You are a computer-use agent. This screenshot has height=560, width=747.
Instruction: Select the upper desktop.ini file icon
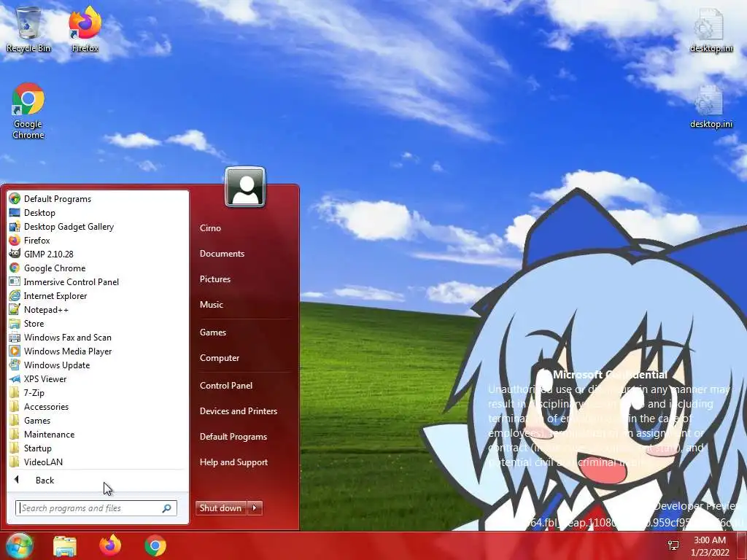711,29
